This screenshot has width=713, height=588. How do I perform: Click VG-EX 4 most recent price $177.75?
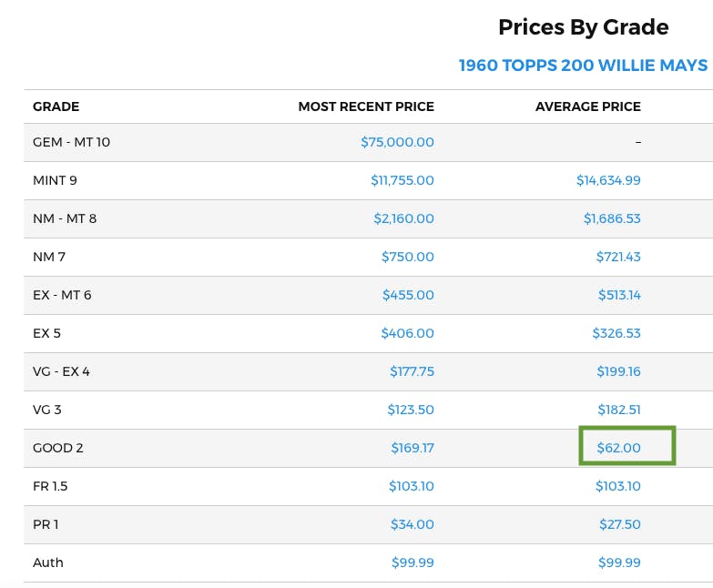(x=410, y=371)
